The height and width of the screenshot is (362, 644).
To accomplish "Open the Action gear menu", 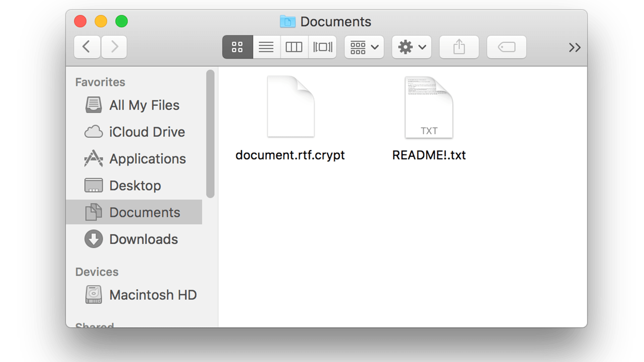I will (x=412, y=47).
